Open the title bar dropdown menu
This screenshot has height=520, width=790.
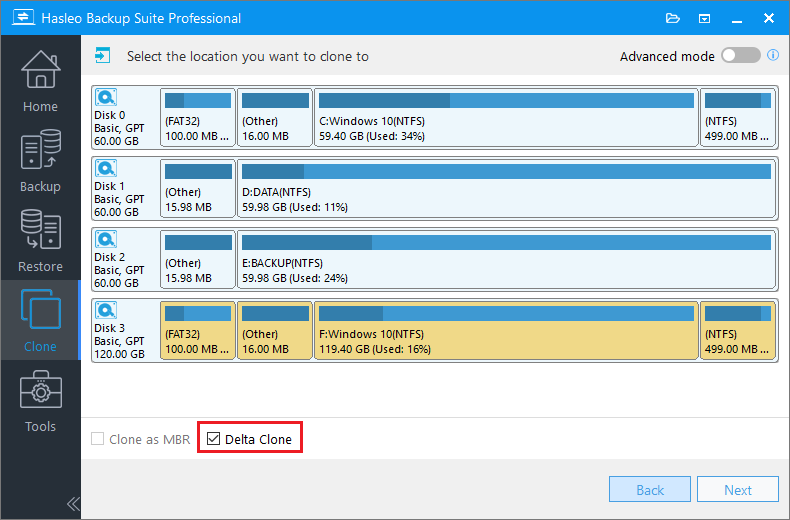(704, 18)
